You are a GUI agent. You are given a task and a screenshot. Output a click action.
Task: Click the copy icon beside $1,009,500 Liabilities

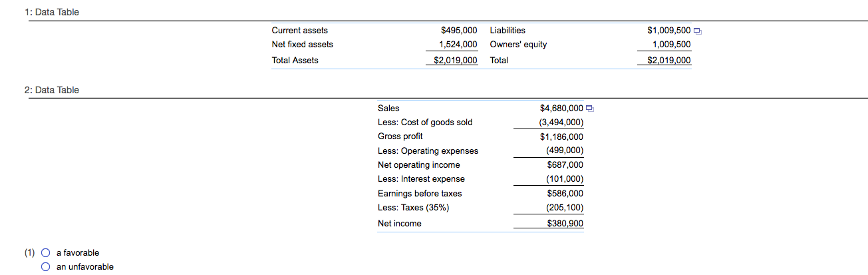(x=698, y=31)
